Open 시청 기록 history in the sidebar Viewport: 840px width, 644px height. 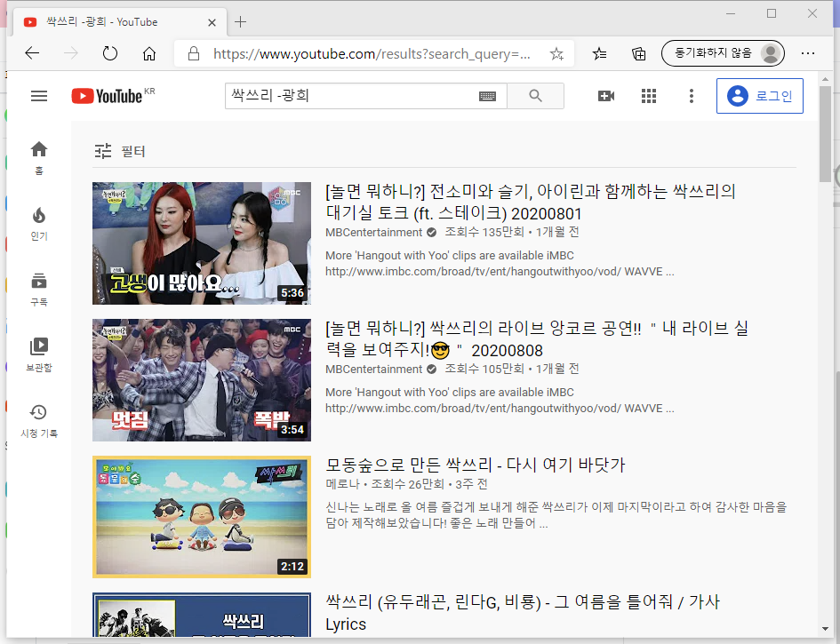pos(39,421)
